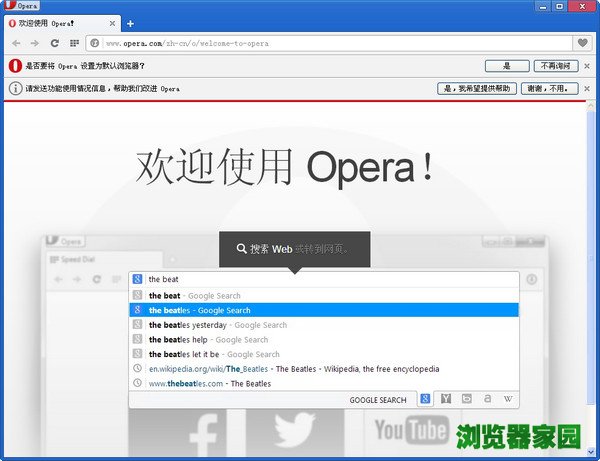The width and height of the screenshot is (600, 461).
Task: Select the Yahoo search engine icon
Action: pyautogui.click(x=446, y=399)
